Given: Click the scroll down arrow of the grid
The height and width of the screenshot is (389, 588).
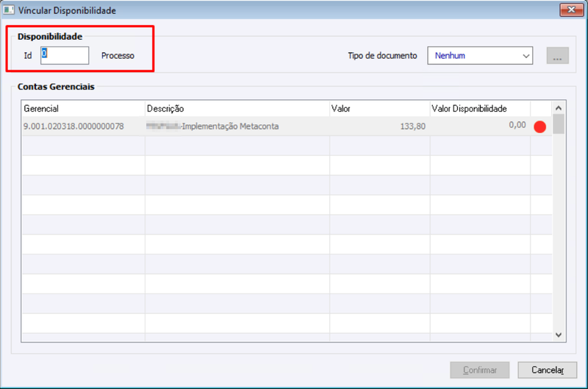Looking at the screenshot, I should tap(559, 335).
